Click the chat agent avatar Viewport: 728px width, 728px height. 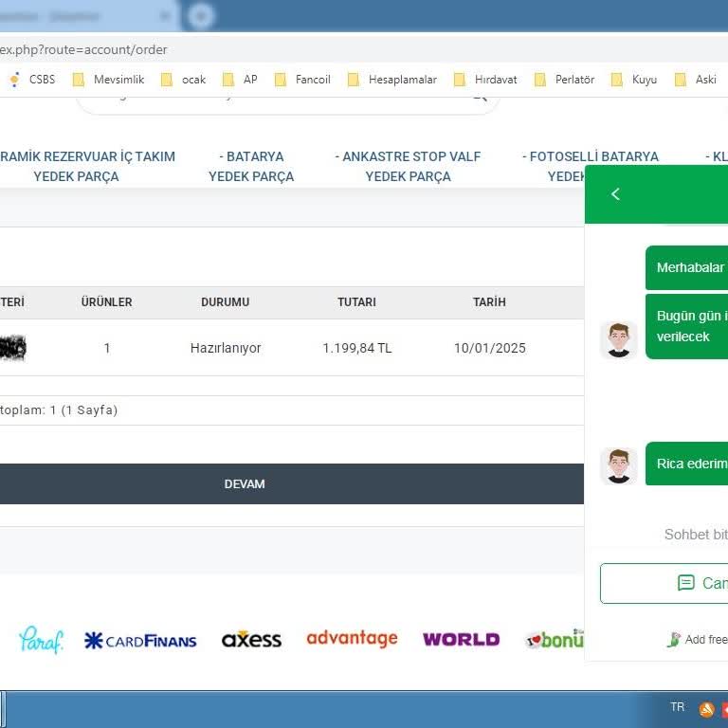tap(619, 340)
